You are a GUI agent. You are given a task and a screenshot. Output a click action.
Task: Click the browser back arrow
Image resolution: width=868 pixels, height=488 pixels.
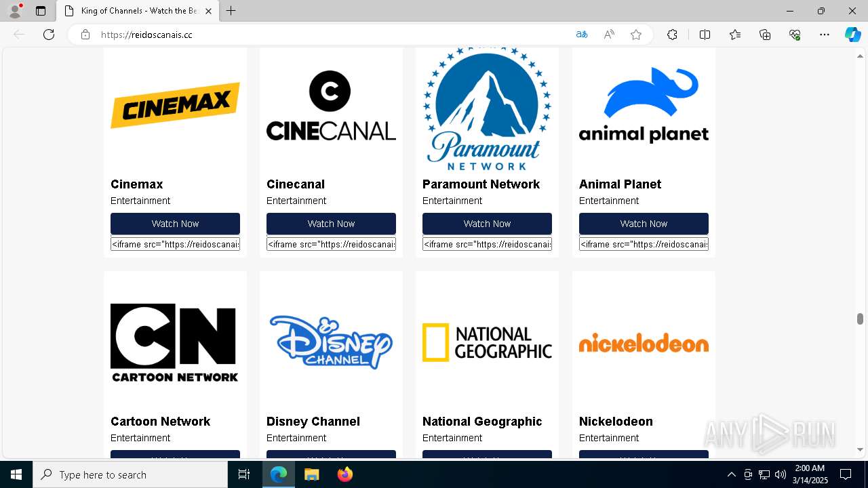pyautogui.click(x=19, y=35)
